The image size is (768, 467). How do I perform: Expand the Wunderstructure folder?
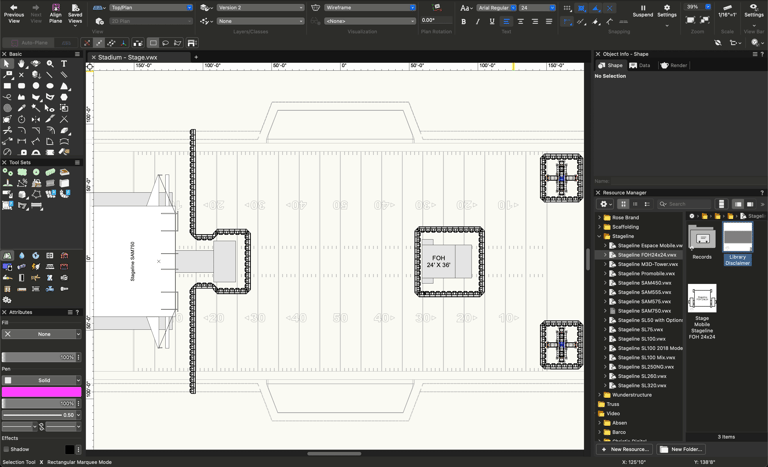coord(600,395)
